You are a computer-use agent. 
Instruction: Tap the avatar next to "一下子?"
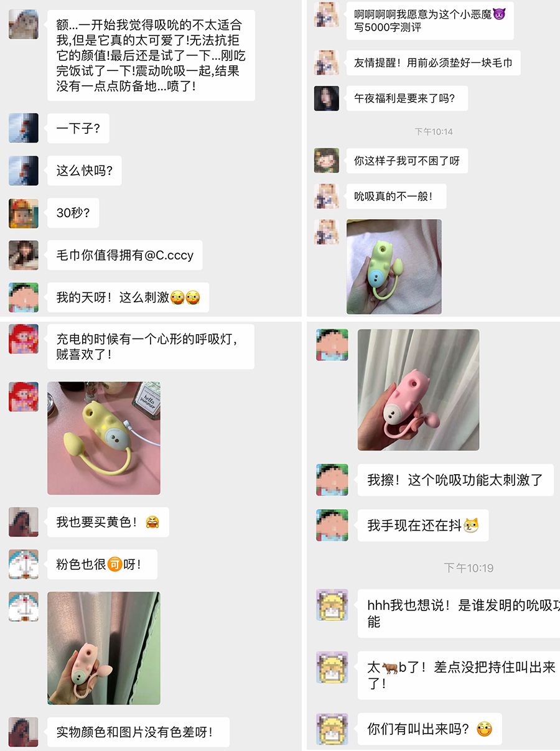(24, 128)
